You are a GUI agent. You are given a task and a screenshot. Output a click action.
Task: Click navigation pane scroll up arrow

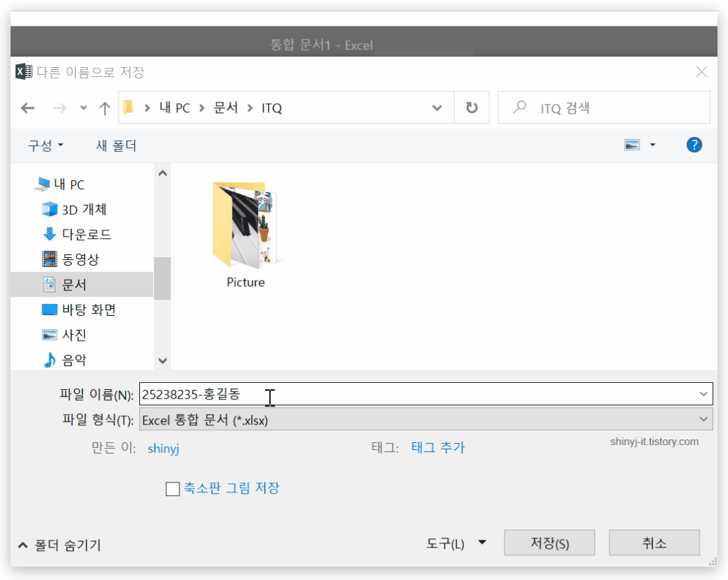(163, 173)
